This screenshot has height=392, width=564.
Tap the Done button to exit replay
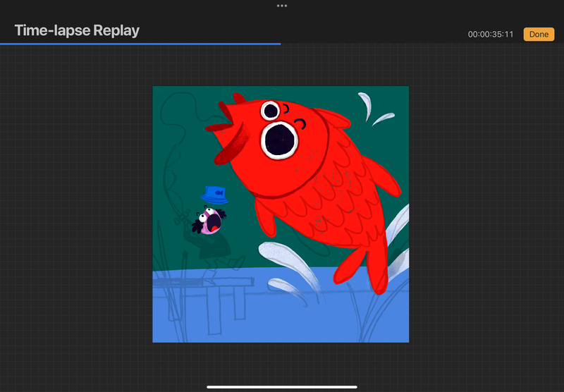[x=539, y=35]
